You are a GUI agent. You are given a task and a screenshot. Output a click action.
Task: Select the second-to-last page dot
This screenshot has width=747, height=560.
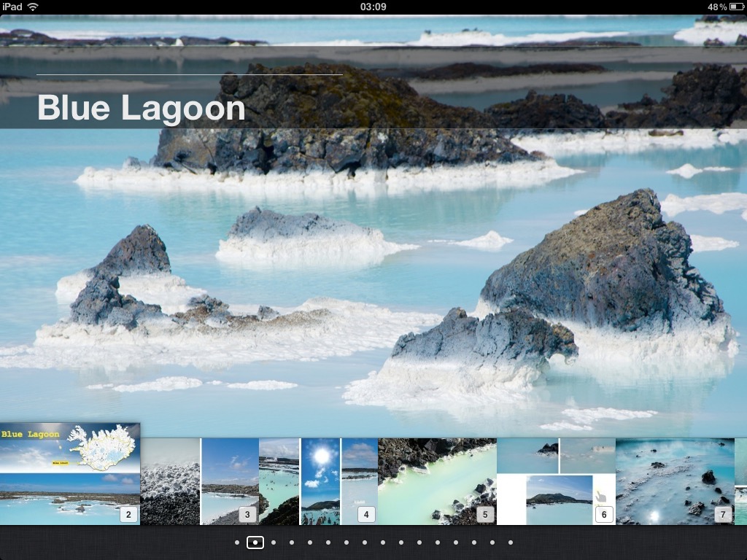coord(492,542)
